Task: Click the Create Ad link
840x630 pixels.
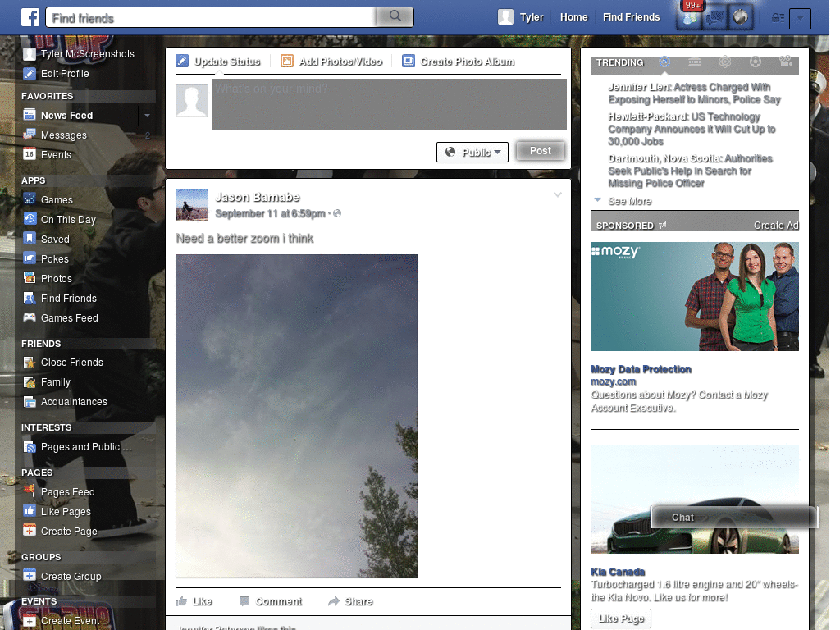Action: (776, 226)
